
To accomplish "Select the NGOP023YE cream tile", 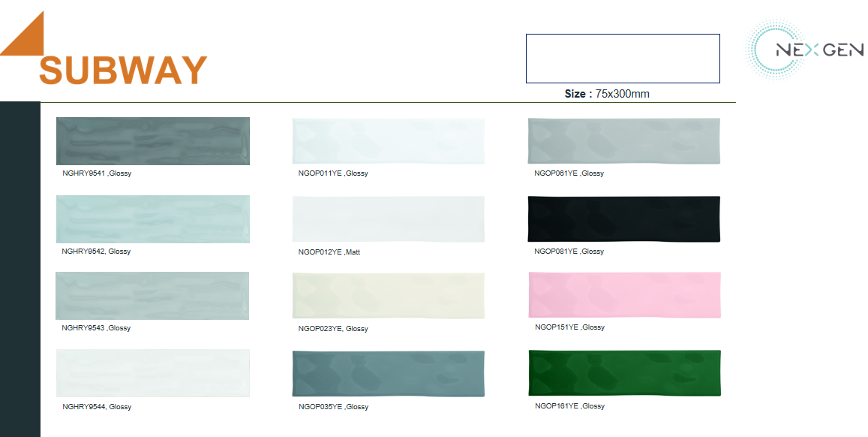I will (388, 296).
